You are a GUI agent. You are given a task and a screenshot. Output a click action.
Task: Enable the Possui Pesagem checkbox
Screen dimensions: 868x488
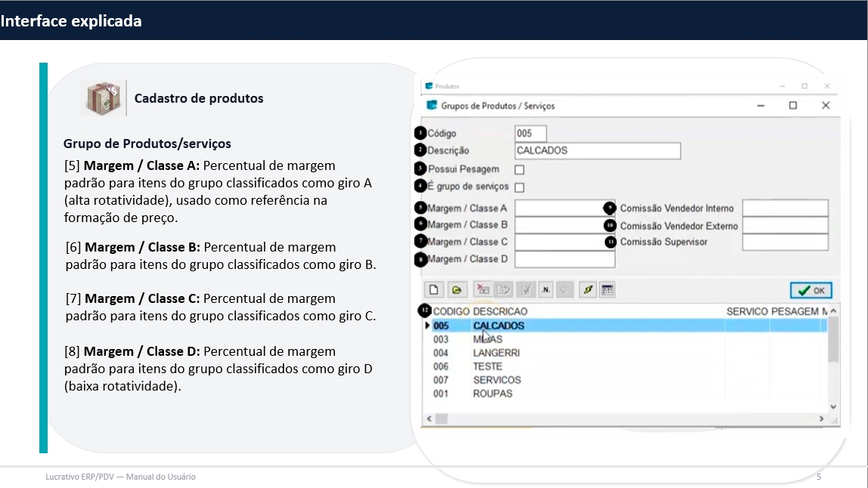click(x=519, y=170)
